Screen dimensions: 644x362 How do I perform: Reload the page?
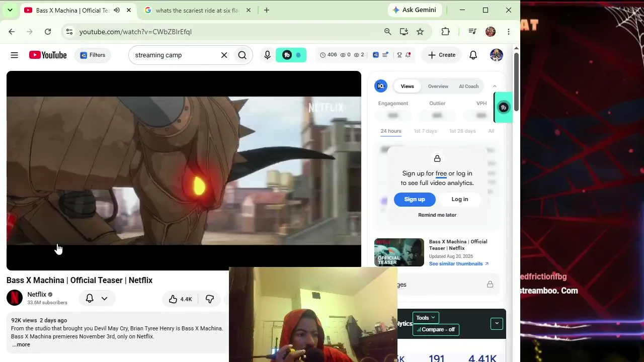click(x=48, y=32)
